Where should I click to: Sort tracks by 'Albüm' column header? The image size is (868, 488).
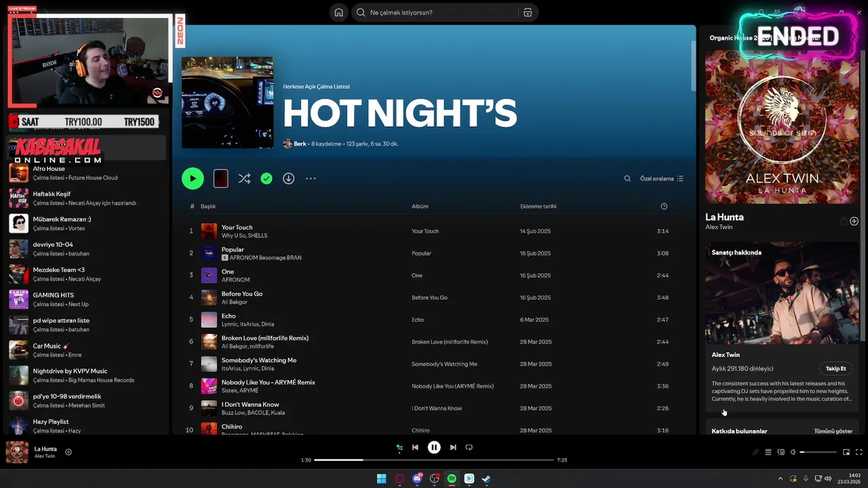420,206
